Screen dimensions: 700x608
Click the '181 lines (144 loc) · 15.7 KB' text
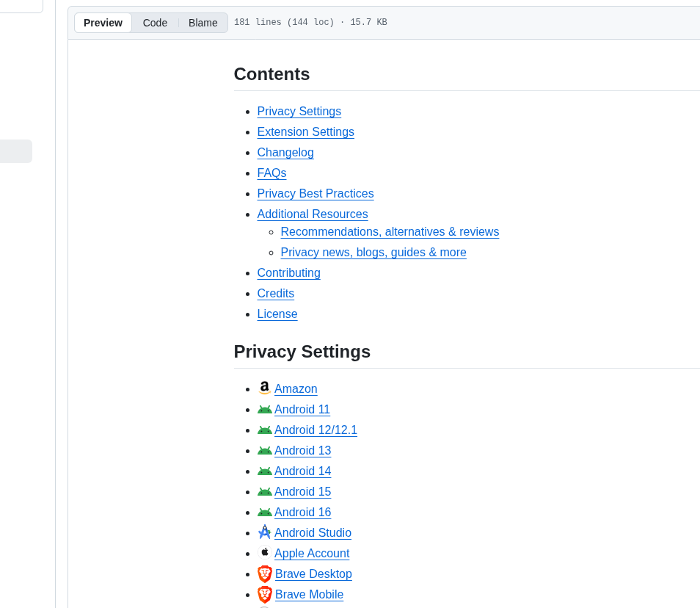pos(310,22)
